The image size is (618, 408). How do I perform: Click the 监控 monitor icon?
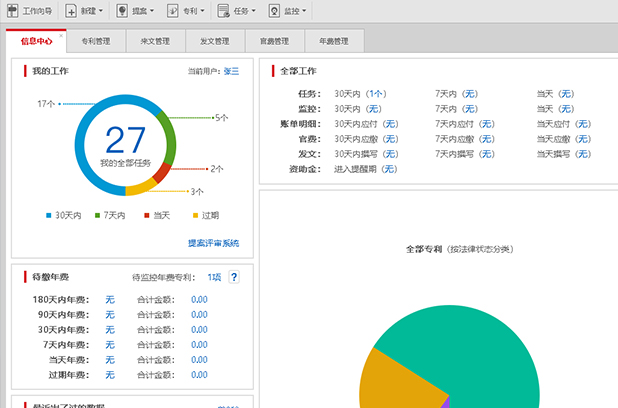pyautogui.click(x=275, y=11)
